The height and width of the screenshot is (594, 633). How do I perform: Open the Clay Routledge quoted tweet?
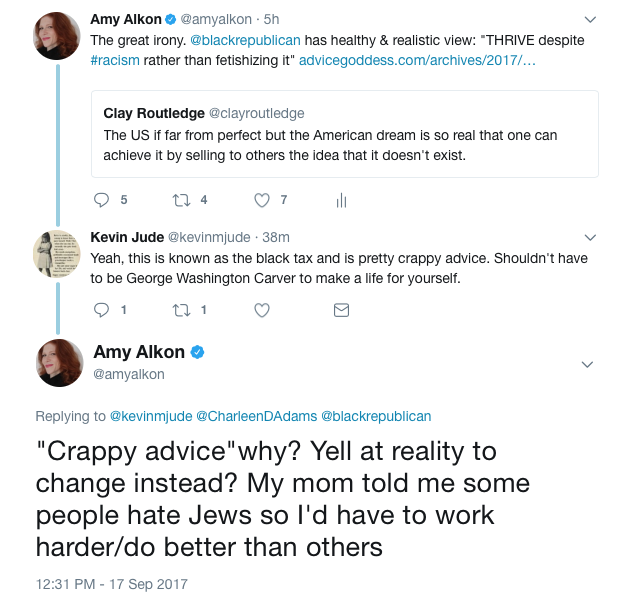click(x=344, y=134)
